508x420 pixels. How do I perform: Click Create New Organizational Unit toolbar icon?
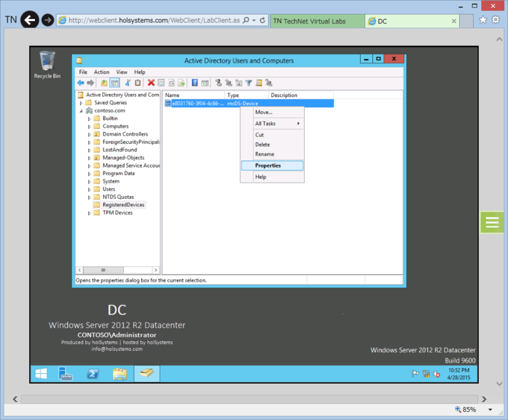[239, 83]
